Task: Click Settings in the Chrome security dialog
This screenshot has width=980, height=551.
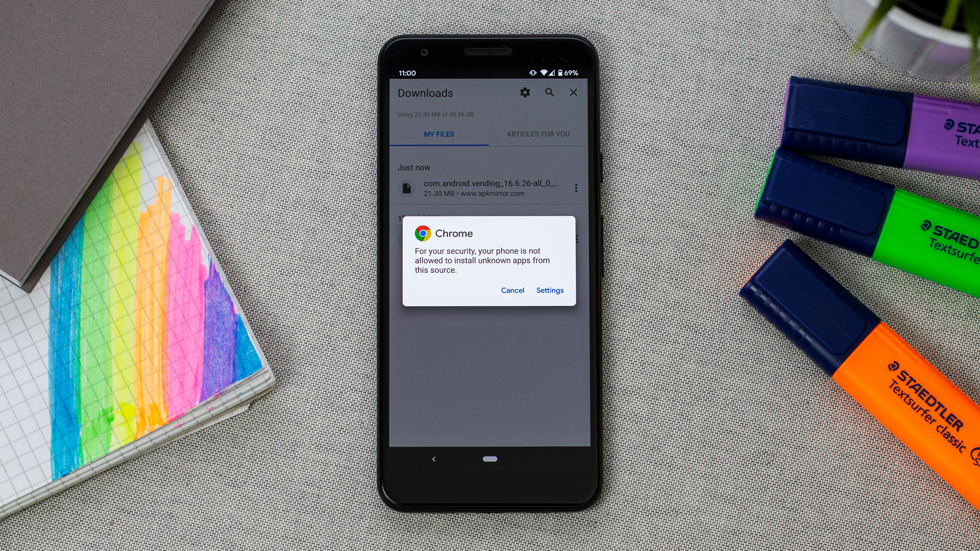Action: (550, 290)
